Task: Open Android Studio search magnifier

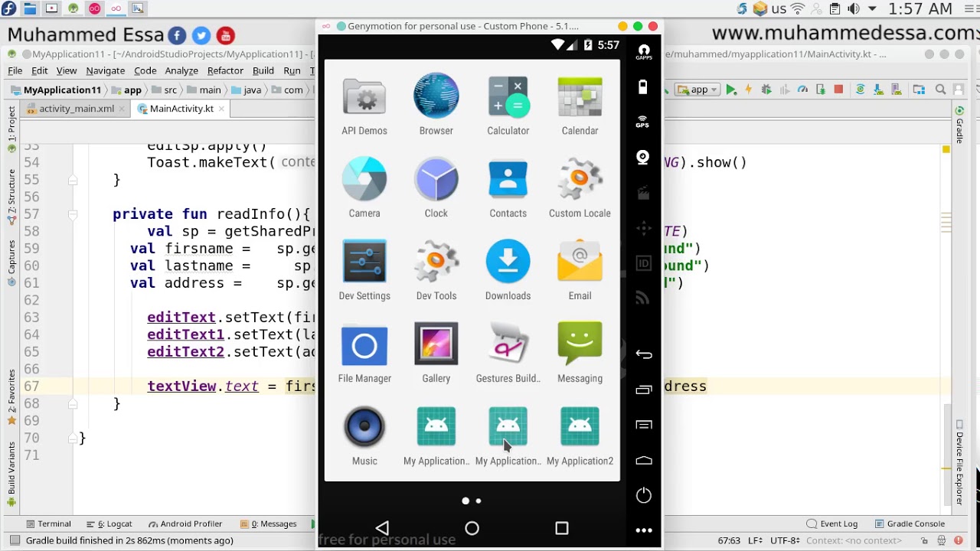Action: click(941, 90)
